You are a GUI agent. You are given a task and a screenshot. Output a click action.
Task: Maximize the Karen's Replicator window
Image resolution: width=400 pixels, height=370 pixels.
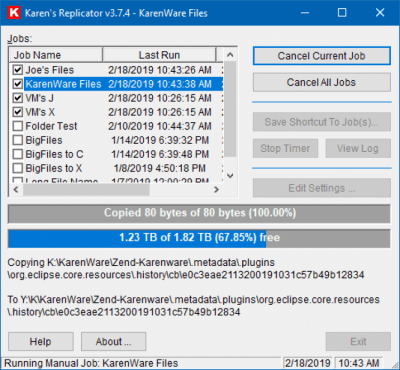342,13
